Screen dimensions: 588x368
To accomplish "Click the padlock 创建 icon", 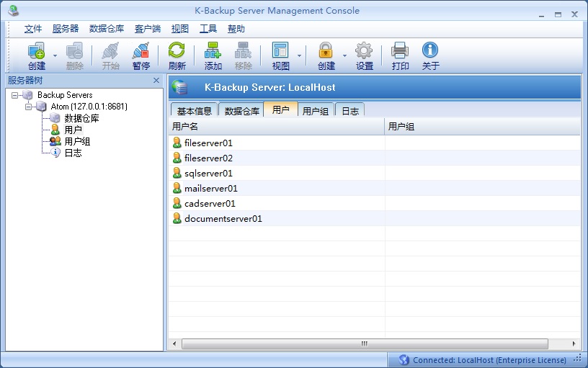I will point(326,50).
